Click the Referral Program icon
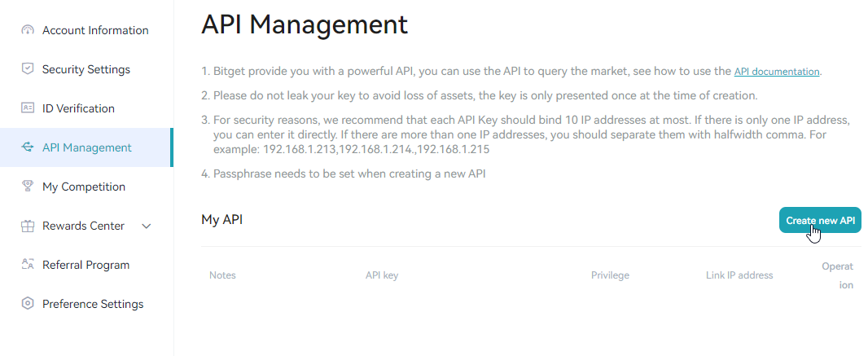 pyautogui.click(x=28, y=265)
